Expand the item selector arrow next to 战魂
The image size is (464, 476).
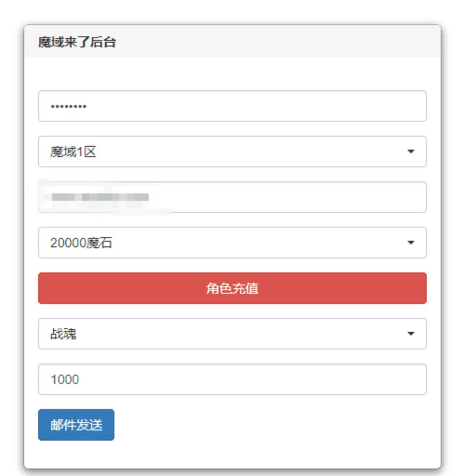[412, 334]
